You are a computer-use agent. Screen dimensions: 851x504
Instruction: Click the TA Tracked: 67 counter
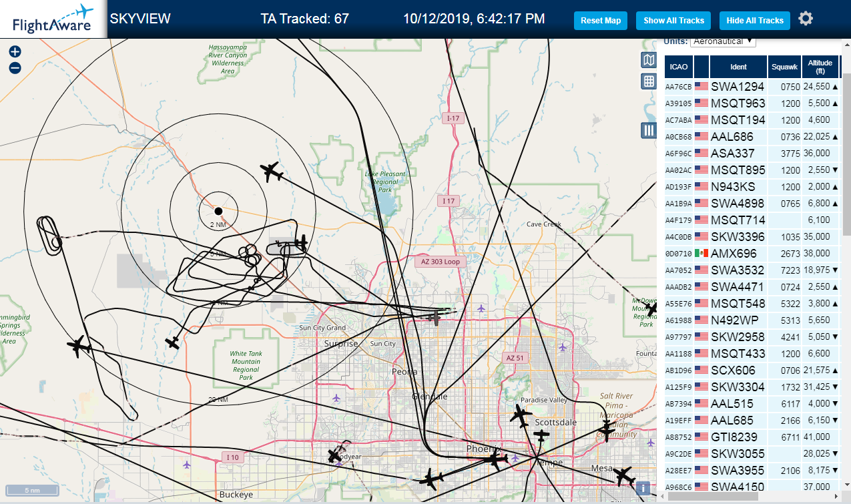[304, 19]
